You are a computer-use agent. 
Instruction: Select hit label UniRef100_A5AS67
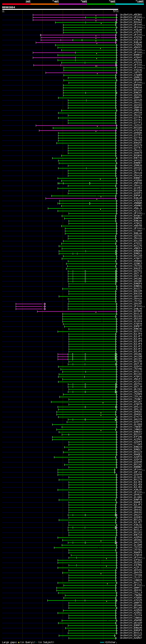131,48
